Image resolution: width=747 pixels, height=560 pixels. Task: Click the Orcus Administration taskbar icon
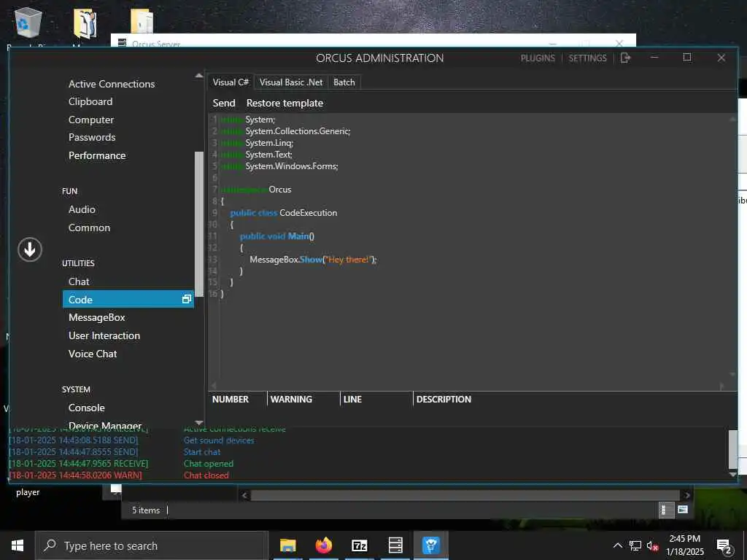click(x=430, y=545)
